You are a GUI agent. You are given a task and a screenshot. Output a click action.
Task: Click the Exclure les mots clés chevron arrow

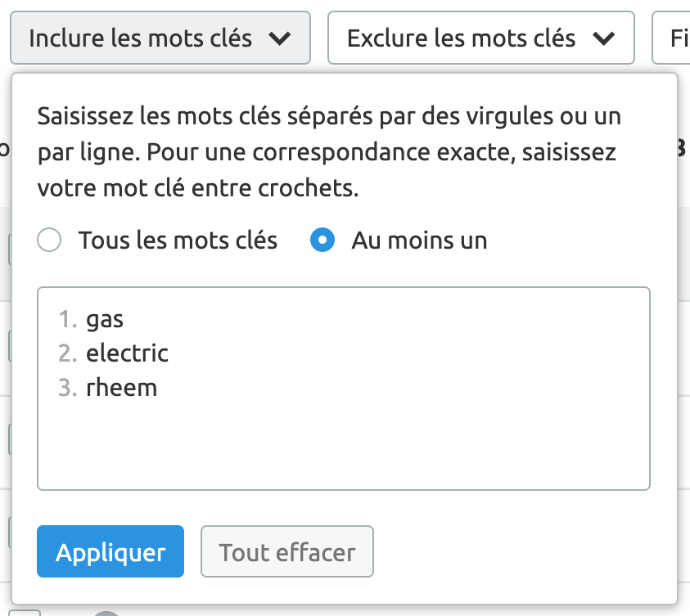click(603, 38)
